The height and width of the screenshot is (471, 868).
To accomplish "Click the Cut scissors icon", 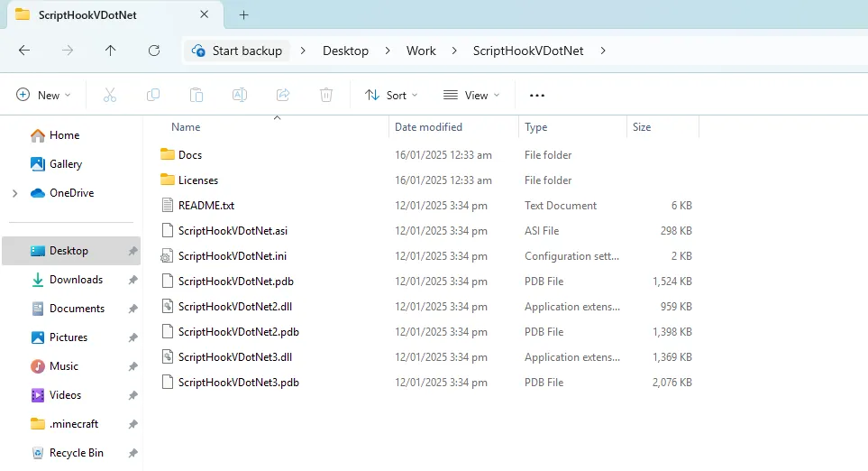I will [110, 96].
